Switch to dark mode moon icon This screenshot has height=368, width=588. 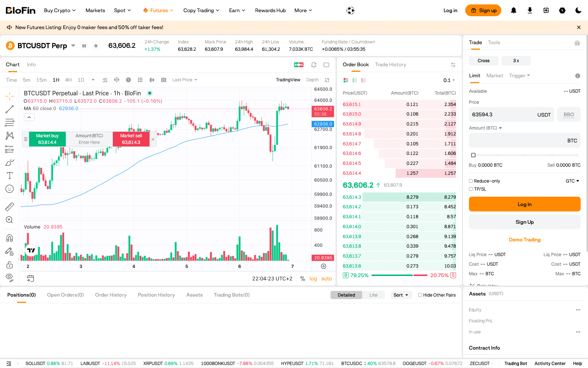click(x=578, y=10)
